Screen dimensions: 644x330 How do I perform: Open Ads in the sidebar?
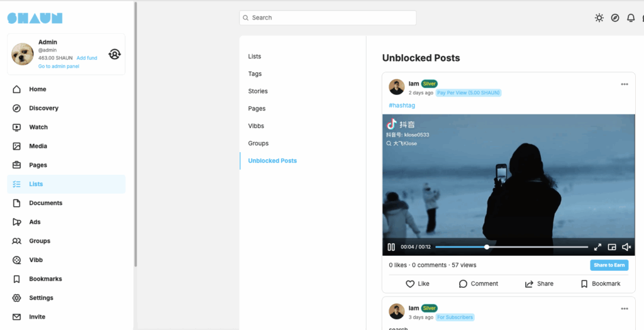(x=66, y=222)
